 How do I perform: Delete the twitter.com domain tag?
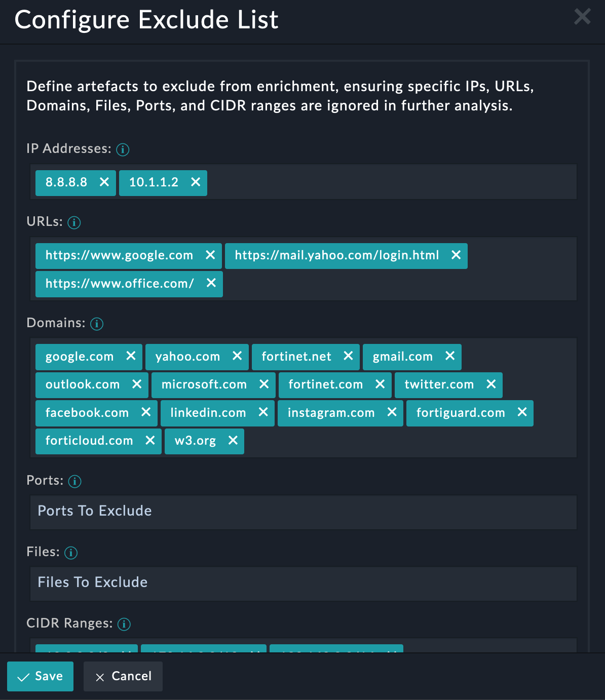pyautogui.click(x=491, y=384)
